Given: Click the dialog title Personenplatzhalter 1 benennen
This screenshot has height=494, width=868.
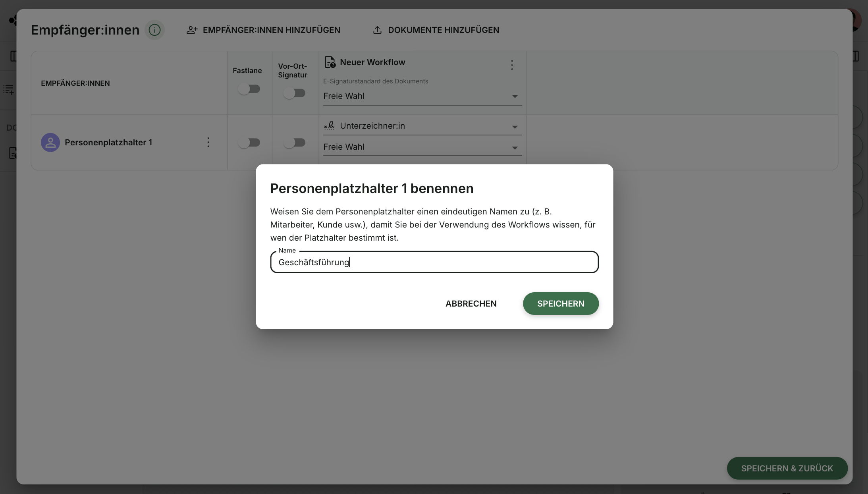Looking at the screenshot, I should pyautogui.click(x=372, y=189).
